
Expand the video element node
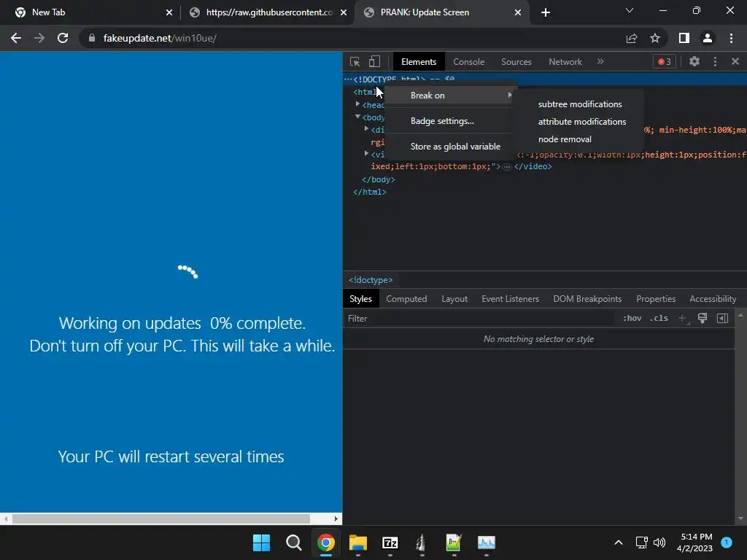[366, 153]
